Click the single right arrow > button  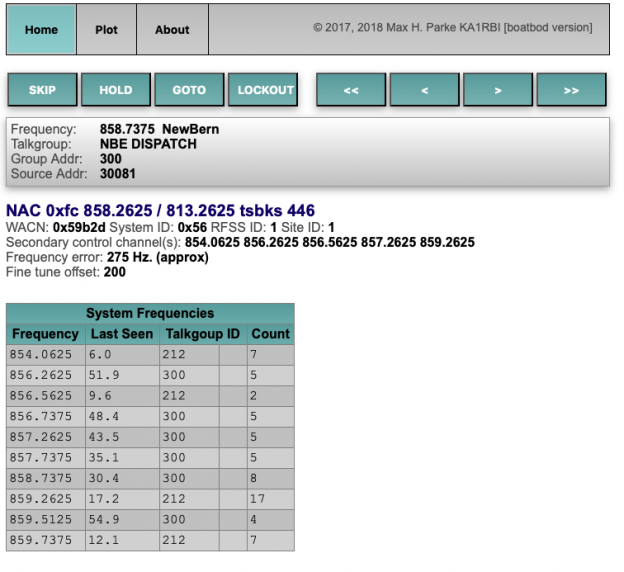click(498, 90)
